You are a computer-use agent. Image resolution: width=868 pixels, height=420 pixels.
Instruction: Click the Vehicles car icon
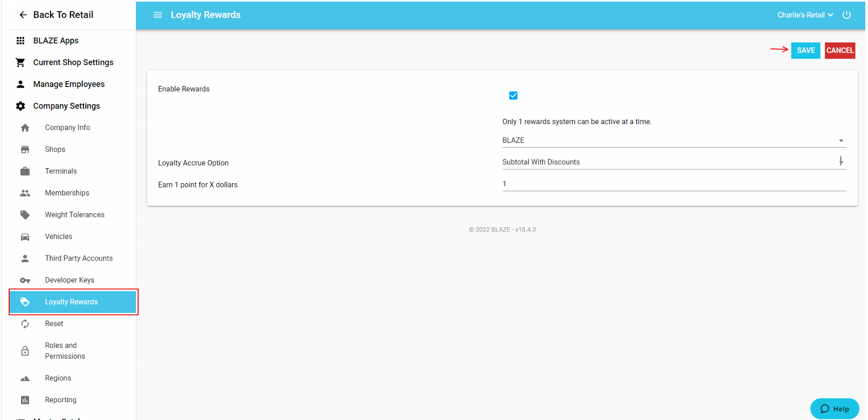tap(25, 237)
